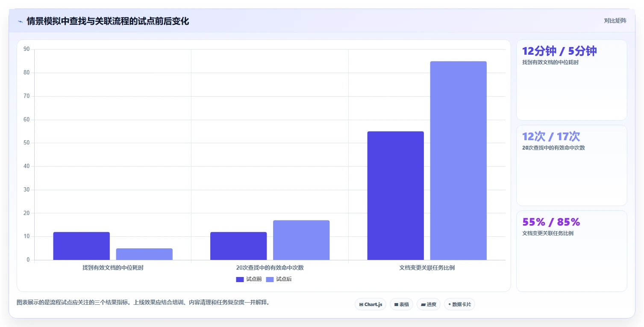644x327 pixels.
Task: Click the Chart.js tag pill
Action: [371, 304]
